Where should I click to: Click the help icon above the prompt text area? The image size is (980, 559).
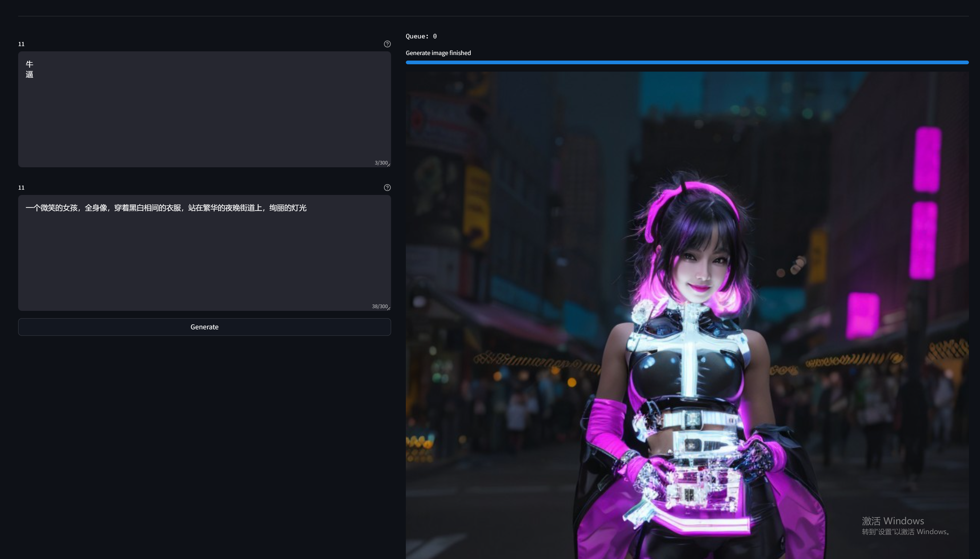387,187
